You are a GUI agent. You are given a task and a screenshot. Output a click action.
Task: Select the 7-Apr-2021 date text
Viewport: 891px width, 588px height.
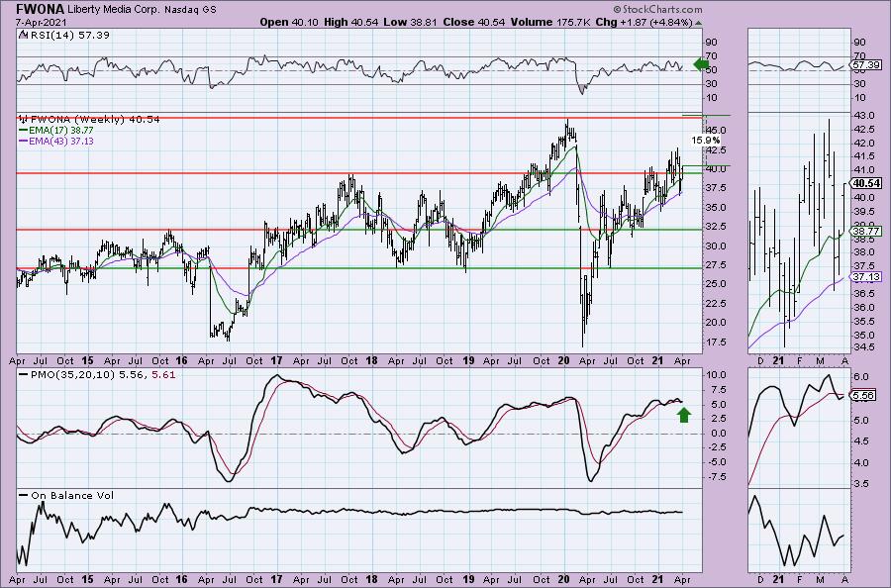pyautogui.click(x=41, y=22)
